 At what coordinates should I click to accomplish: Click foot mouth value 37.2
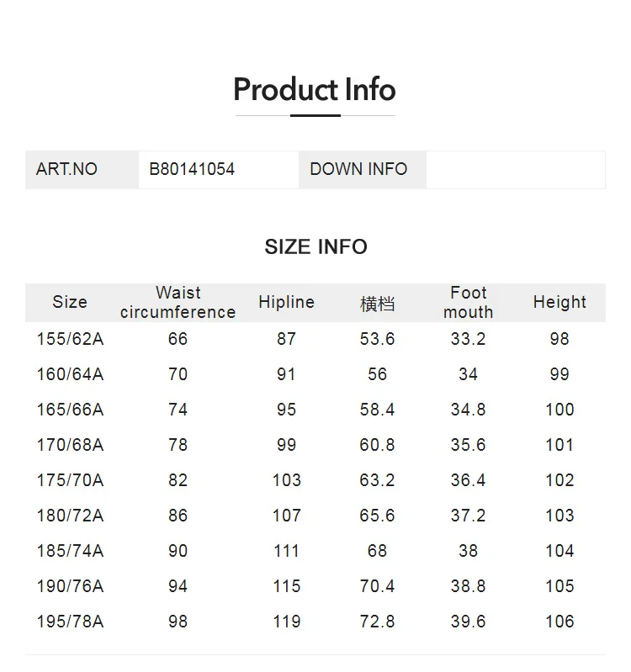[468, 516]
